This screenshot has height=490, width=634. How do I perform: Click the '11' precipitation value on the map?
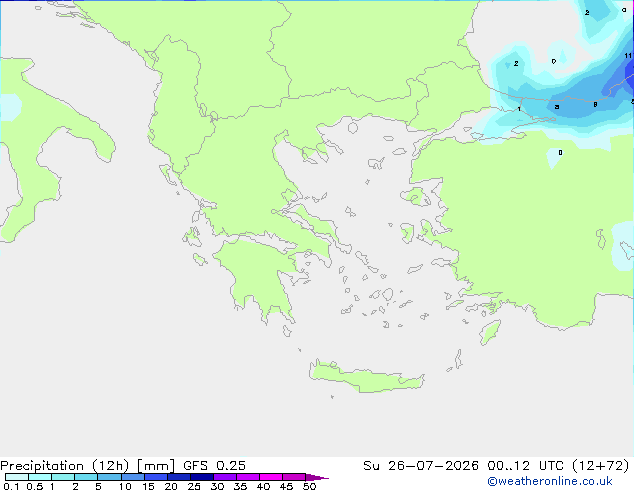[x=628, y=55]
